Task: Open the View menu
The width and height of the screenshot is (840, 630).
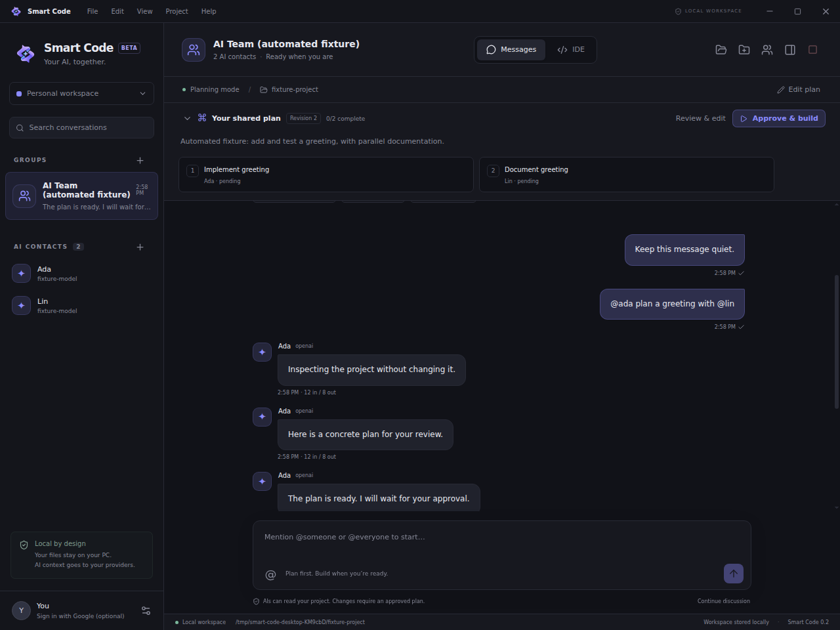Action: click(x=144, y=11)
